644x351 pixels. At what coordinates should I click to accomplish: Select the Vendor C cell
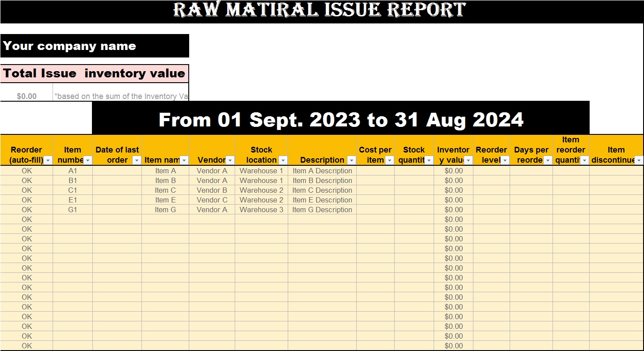[x=212, y=200]
